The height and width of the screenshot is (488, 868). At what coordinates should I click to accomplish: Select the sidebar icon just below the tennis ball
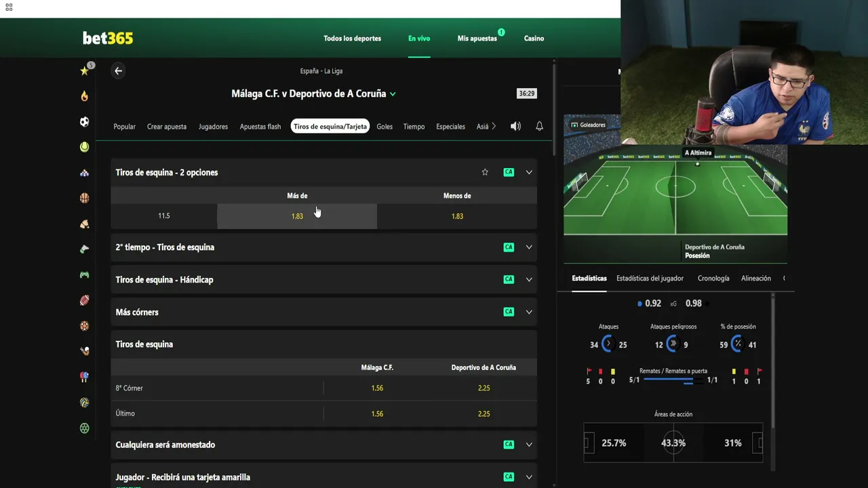[84, 173]
